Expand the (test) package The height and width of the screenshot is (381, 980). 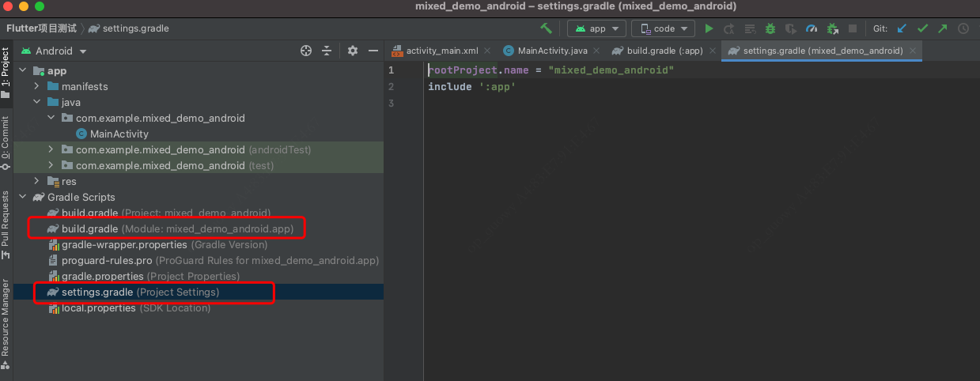tap(51, 165)
